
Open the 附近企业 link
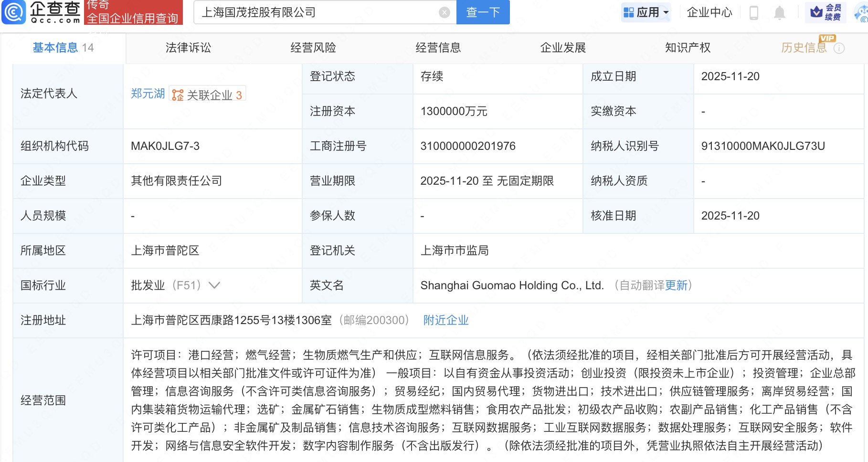(x=445, y=320)
